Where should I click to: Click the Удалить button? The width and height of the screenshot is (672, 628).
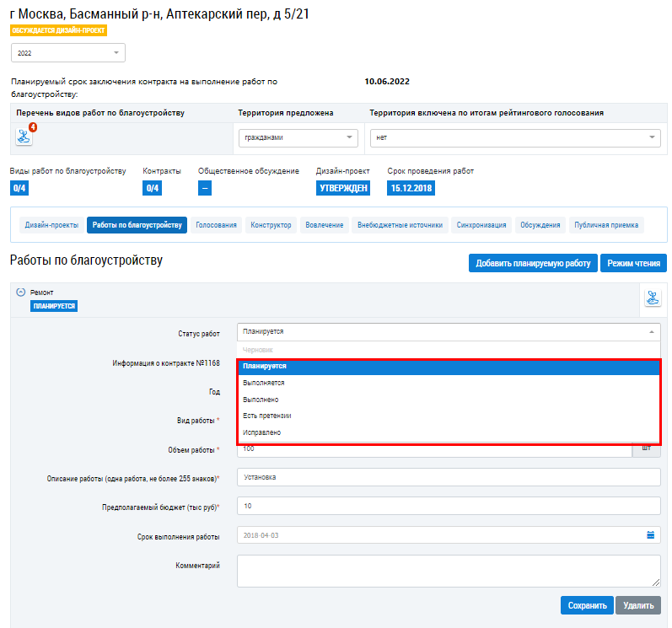(x=637, y=605)
